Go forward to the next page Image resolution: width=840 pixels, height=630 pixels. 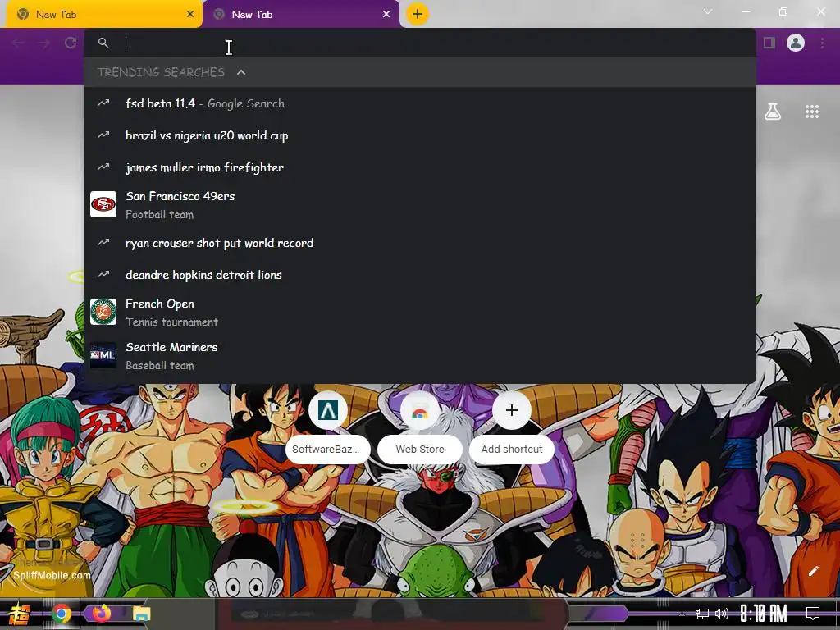tap(44, 43)
